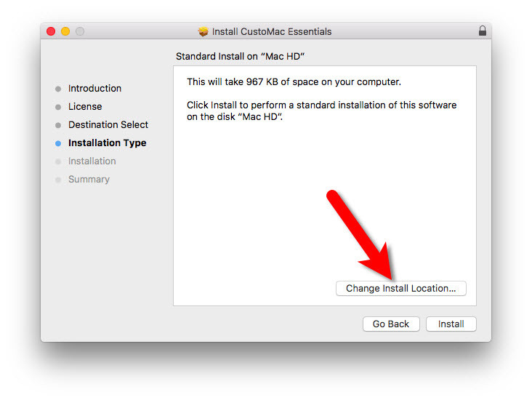The image size is (532, 400).
Task: Select License step in sidebar
Action: click(x=85, y=107)
